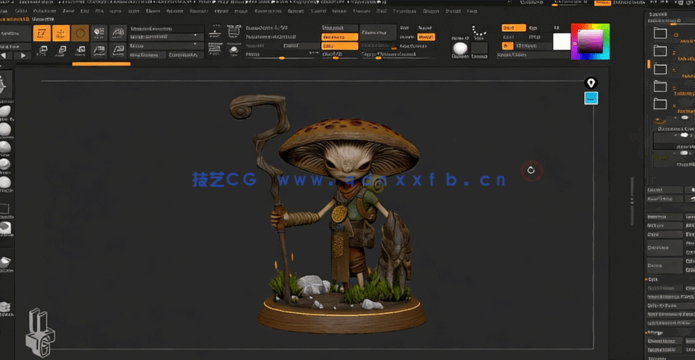This screenshot has width=695, height=360.
Task: Click the orange button in the top title bar
Action: click(602, 3)
